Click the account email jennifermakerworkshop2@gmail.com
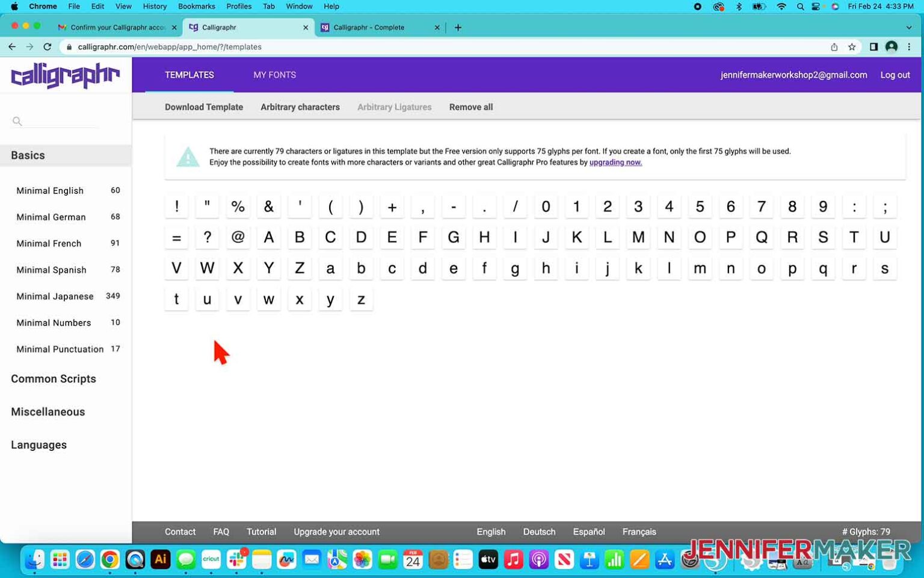Image resolution: width=924 pixels, height=578 pixels. pyautogui.click(x=793, y=75)
